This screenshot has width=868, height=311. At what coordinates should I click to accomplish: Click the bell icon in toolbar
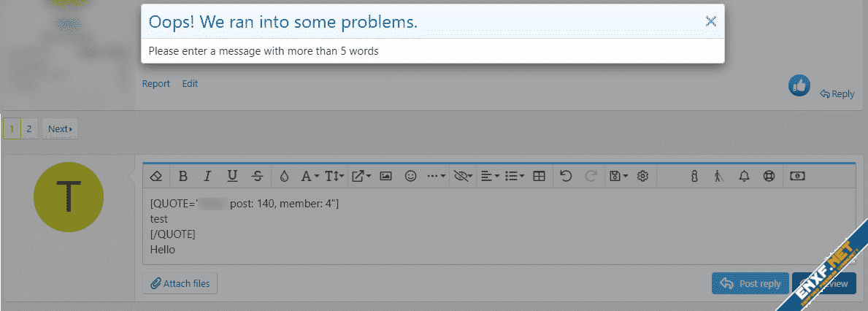[744, 176]
